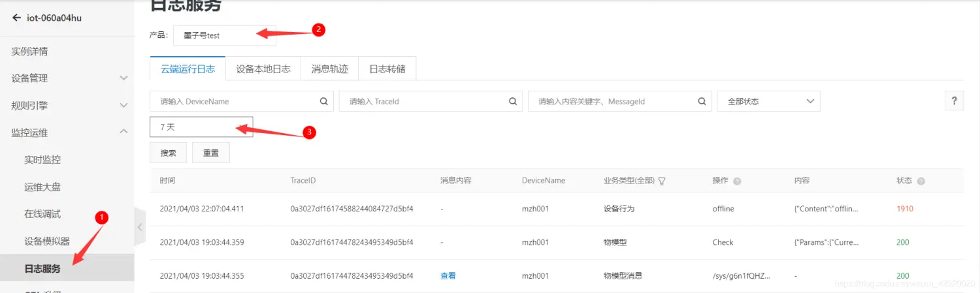
Task: Open filter icon on 业务类型 column
Action: (661, 181)
